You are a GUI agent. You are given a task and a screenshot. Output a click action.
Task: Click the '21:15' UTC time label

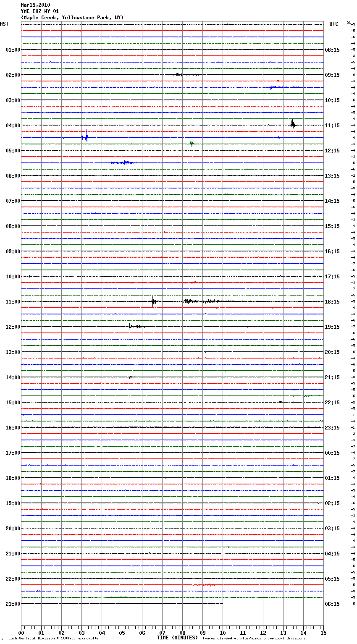point(332,377)
